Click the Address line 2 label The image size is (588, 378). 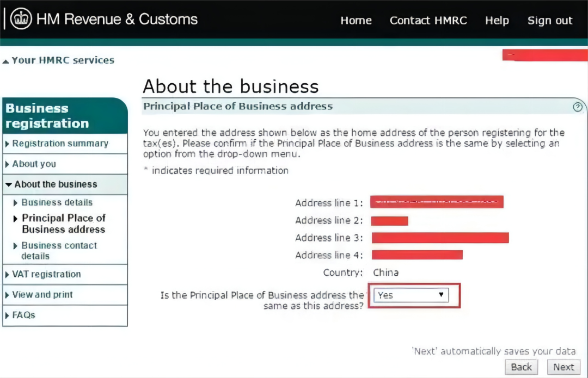click(329, 220)
